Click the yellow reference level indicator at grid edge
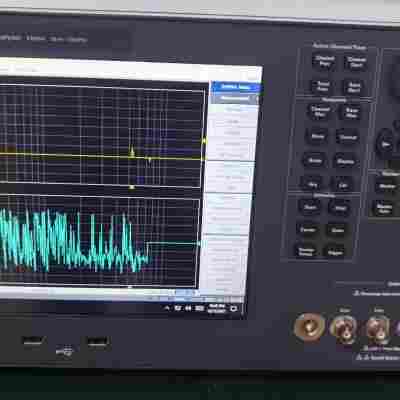Viewport: 400px width, 400px height. point(204,142)
